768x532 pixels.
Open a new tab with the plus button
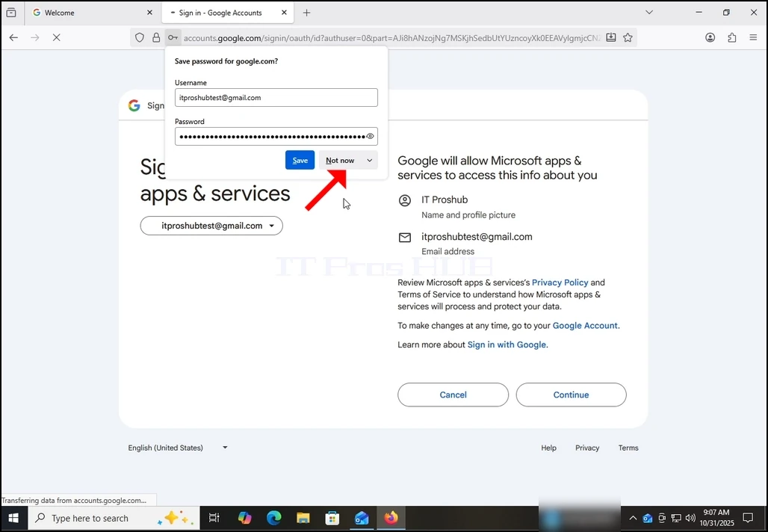(306, 13)
